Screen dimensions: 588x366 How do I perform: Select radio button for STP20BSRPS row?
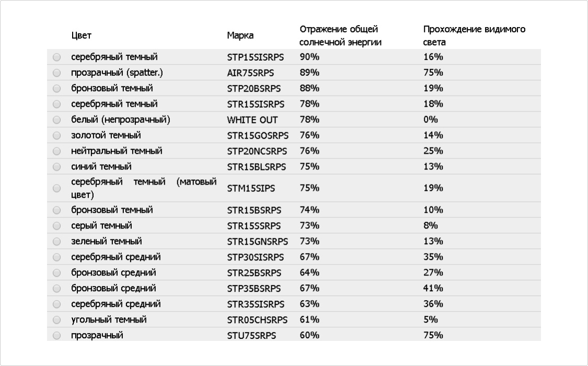(x=56, y=89)
